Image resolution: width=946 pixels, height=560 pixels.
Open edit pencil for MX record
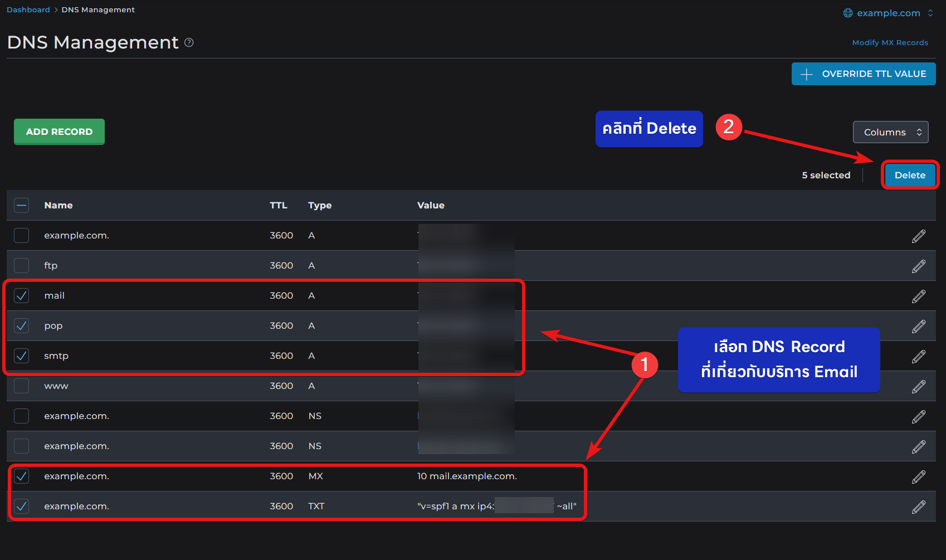(919, 476)
